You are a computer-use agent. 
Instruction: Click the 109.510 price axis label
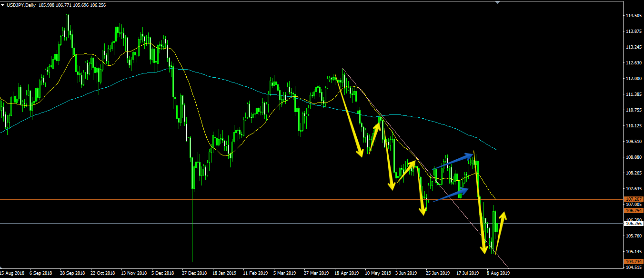pos(633,142)
